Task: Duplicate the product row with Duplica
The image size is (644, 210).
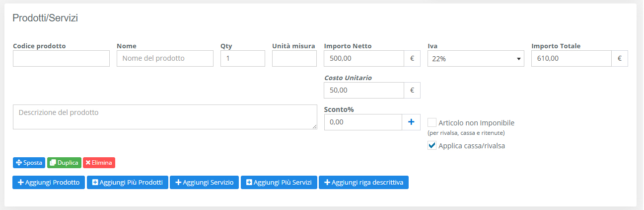Action: tap(64, 163)
